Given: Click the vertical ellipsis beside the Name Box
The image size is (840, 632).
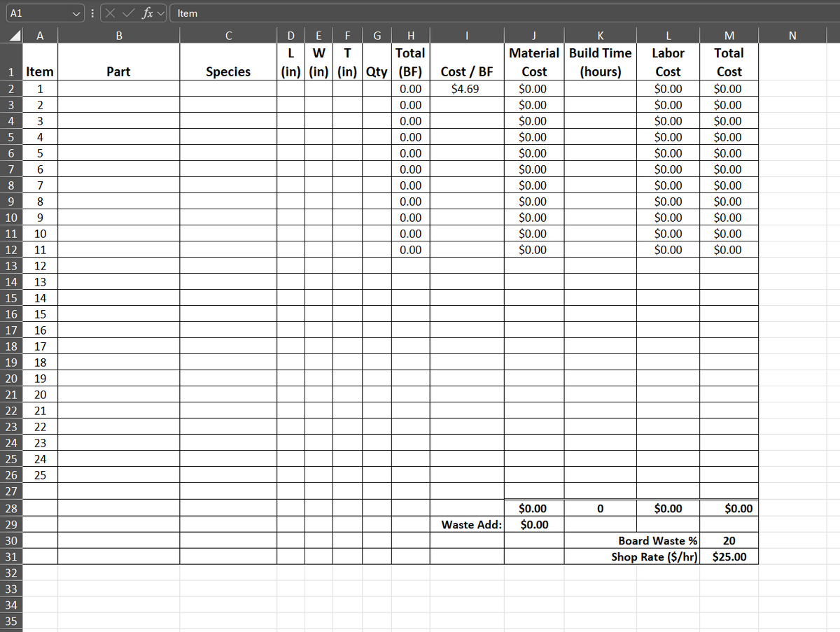Looking at the screenshot, I should pyautogui.click(x=92, y=13).
